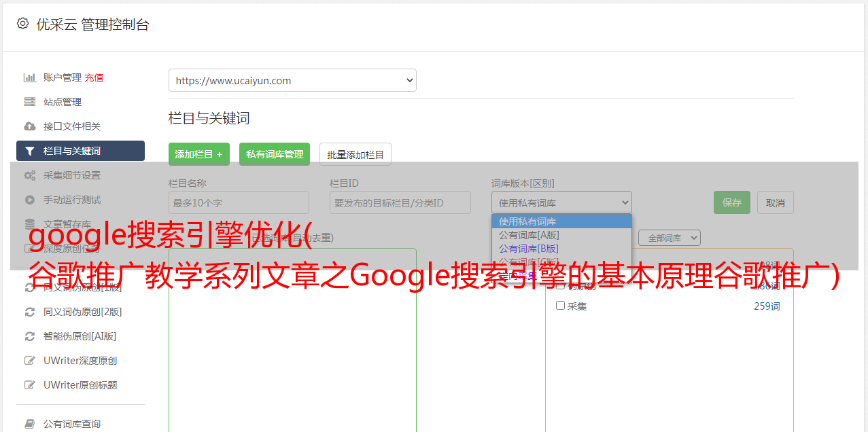Focus the 栏目ID input field
The height and width of the screenshot is (432, 868).
400,202
